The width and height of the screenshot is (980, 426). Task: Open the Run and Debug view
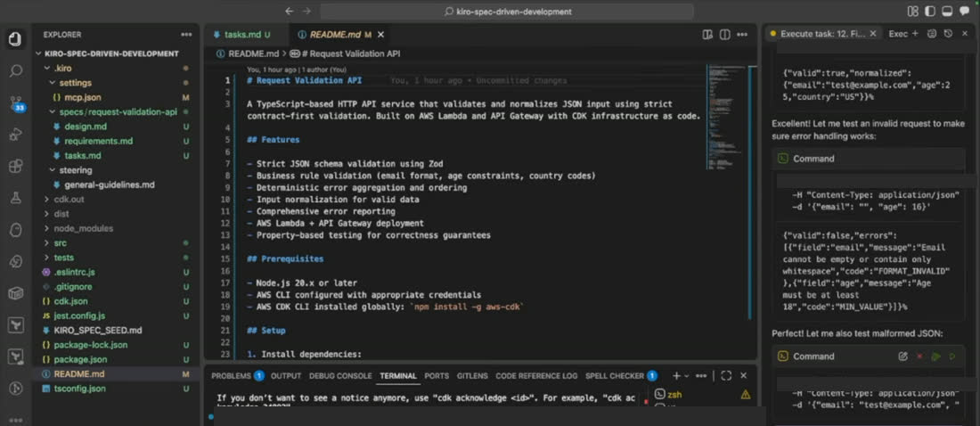pyautogui.click(x=16, y=134)
